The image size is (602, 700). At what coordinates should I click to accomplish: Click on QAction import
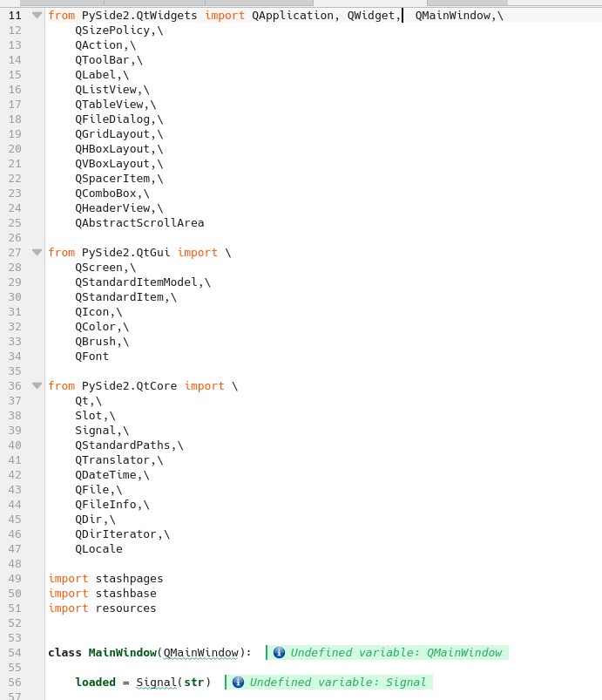tap(99, 45)
